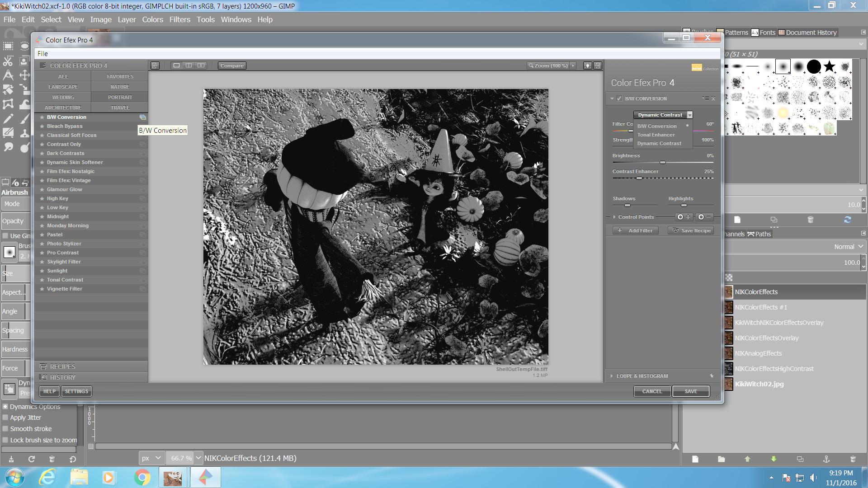Open the Filters menu in GIMP
The width and height of the screenshot is (868, 488).
[x=179, y=19]
